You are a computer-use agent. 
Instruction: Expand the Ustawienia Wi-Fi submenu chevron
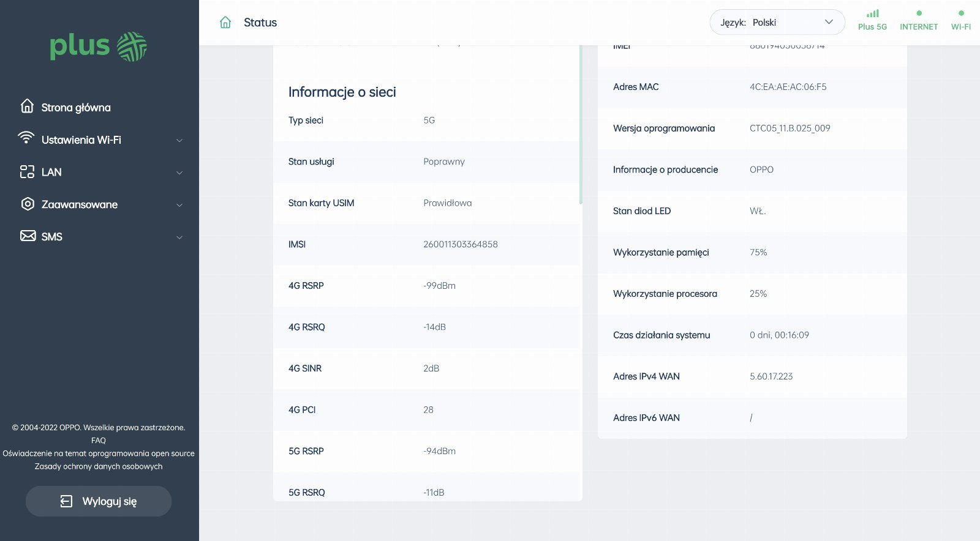[x=179, y=140]
